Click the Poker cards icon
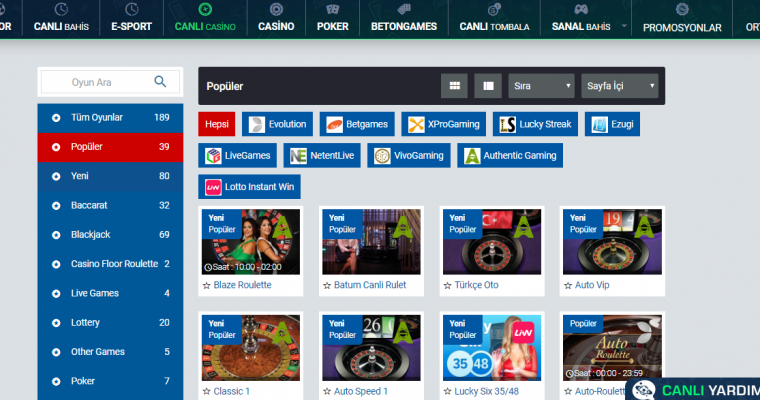Image resolution: width=760 pixels, height=400 pixels. pyautogui.click(x=332, y=9)
